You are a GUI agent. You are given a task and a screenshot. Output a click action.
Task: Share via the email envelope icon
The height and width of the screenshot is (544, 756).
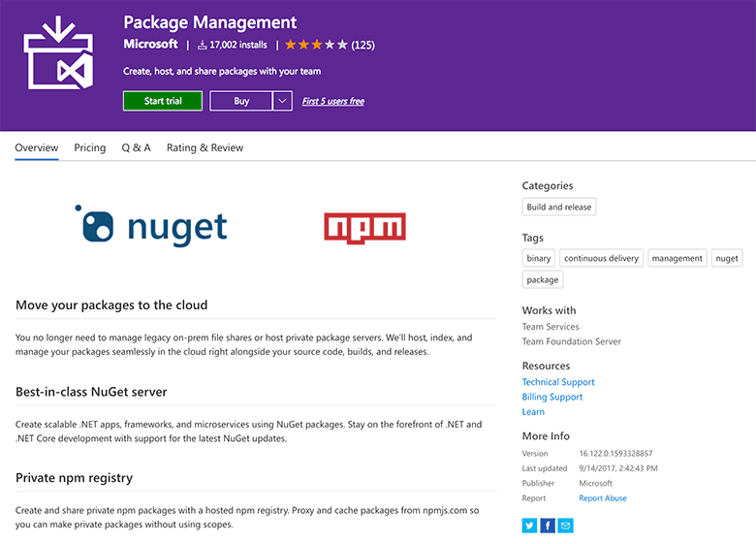(x=566, y=526)
